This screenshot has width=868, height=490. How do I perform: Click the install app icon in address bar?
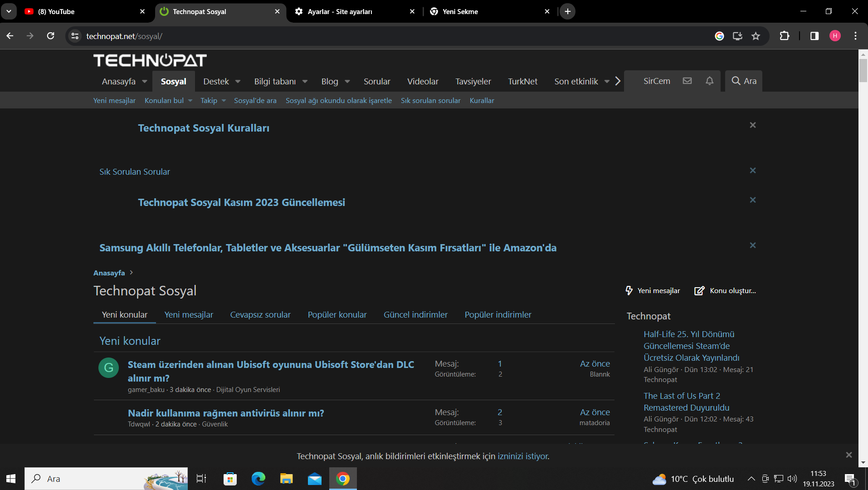click(x=737, y=36)
